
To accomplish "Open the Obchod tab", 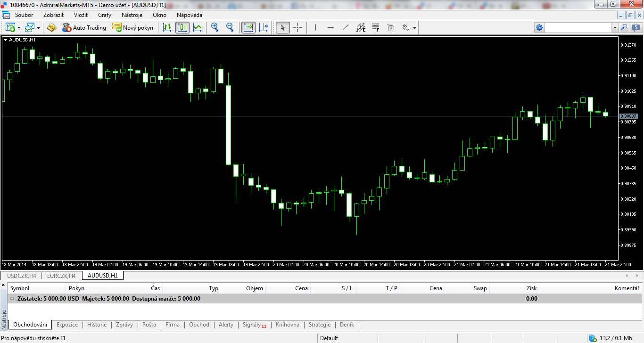I will (199, 325).
